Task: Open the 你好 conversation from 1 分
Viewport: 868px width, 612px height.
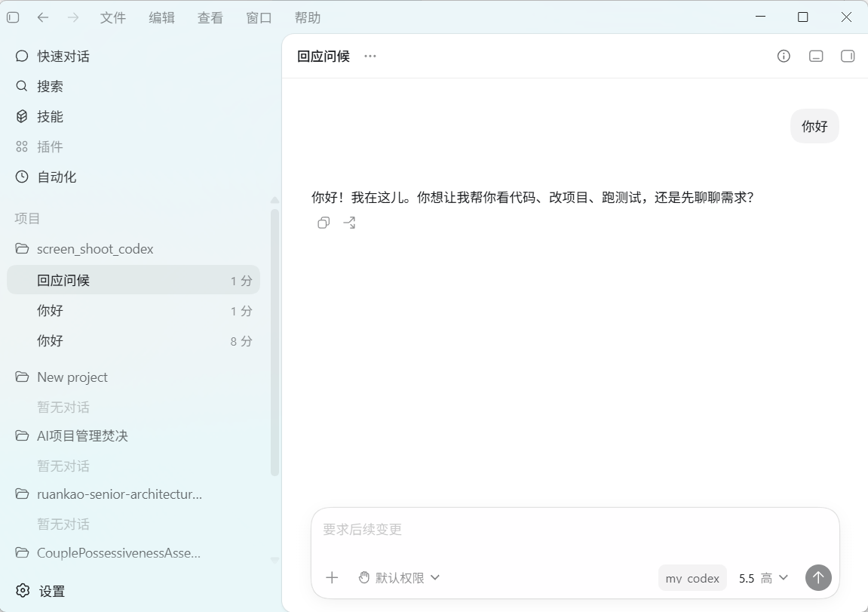Action: [133, 311]
